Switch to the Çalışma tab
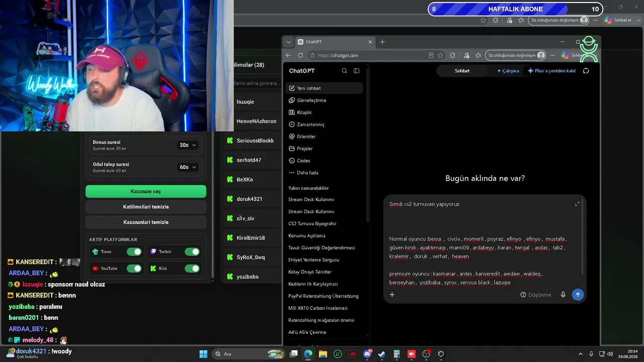Viewport: 644px width, 362px height. [x=508, y=71]
